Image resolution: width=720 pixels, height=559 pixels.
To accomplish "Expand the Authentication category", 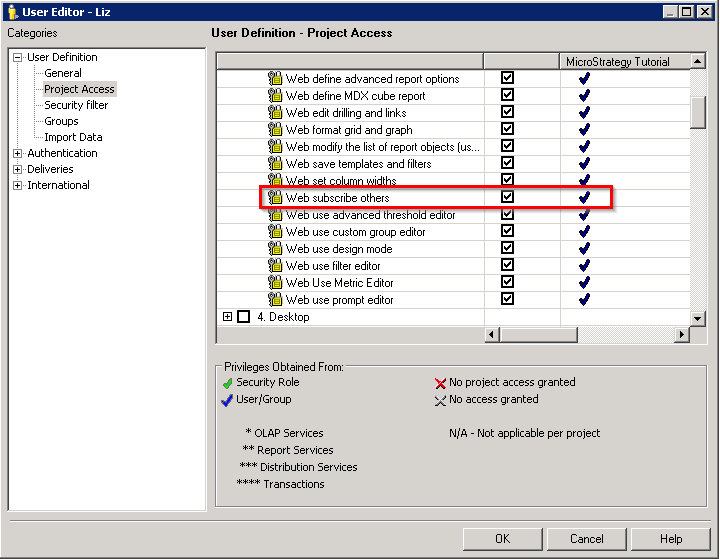I will [17, 153].
